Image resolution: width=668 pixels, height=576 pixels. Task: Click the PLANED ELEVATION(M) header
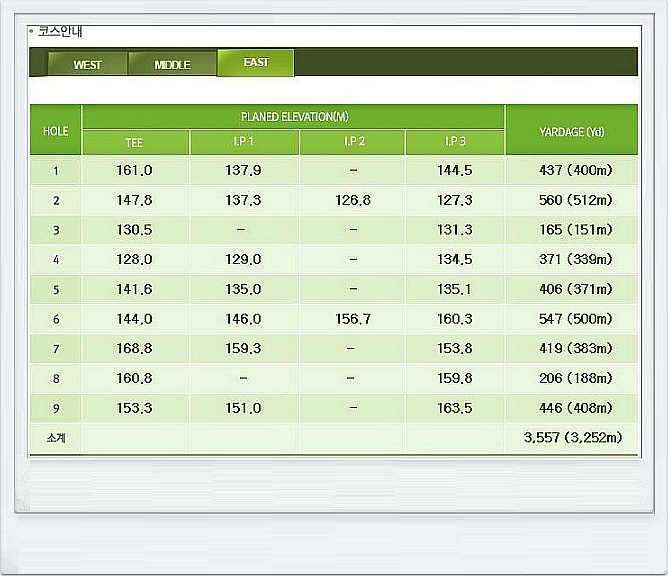pyautogui.click(x=294, y=117)
